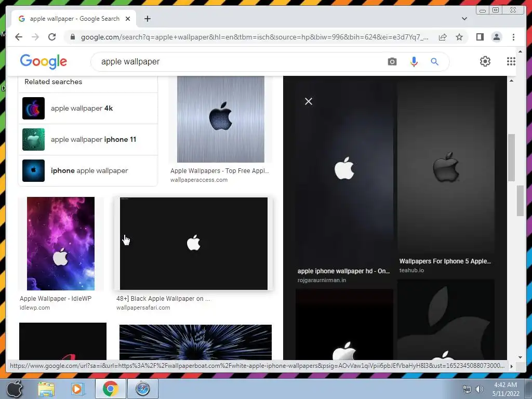Open black image with white Apple below rojgaraurnirman.in
The height and width of the screenshot is (399, 532).
point(344,324)
